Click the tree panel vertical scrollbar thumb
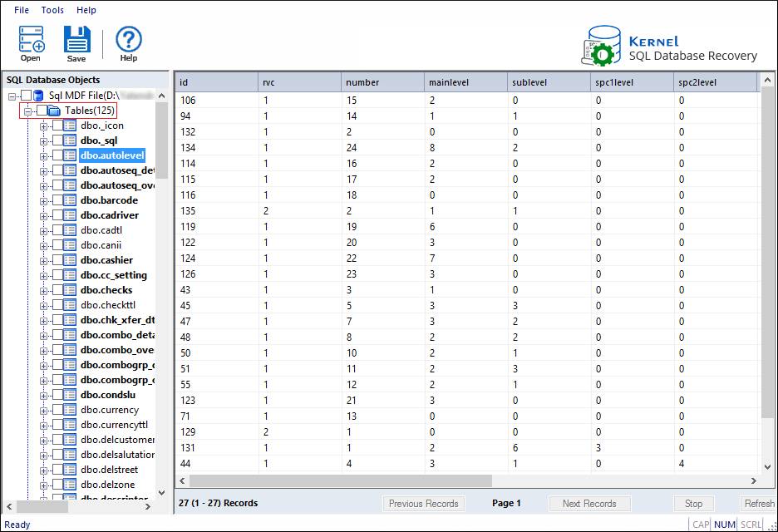Viewport: 778px width, 532px height. [x=162, y=140]
